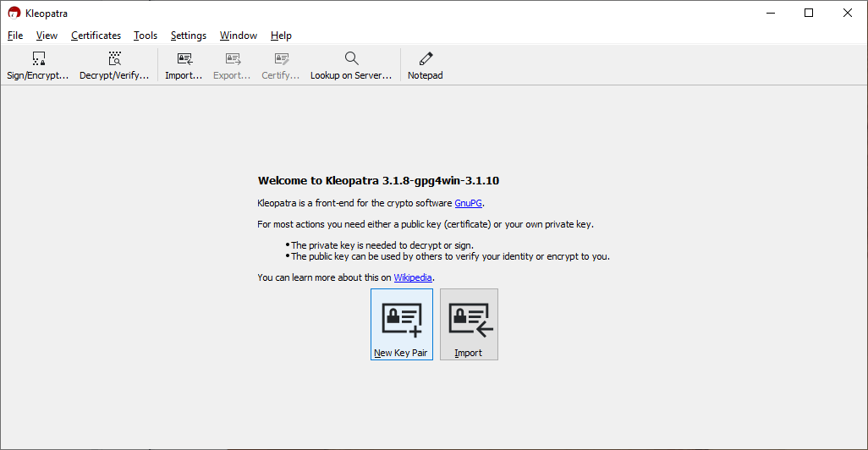Open the Window menu
Screen dimensions: 868x450
(x=238, y=36)
